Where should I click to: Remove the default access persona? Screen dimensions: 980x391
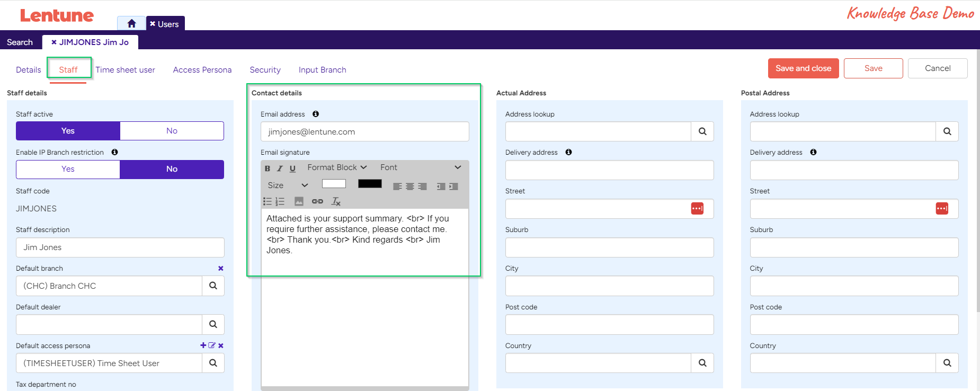point(221,345)
